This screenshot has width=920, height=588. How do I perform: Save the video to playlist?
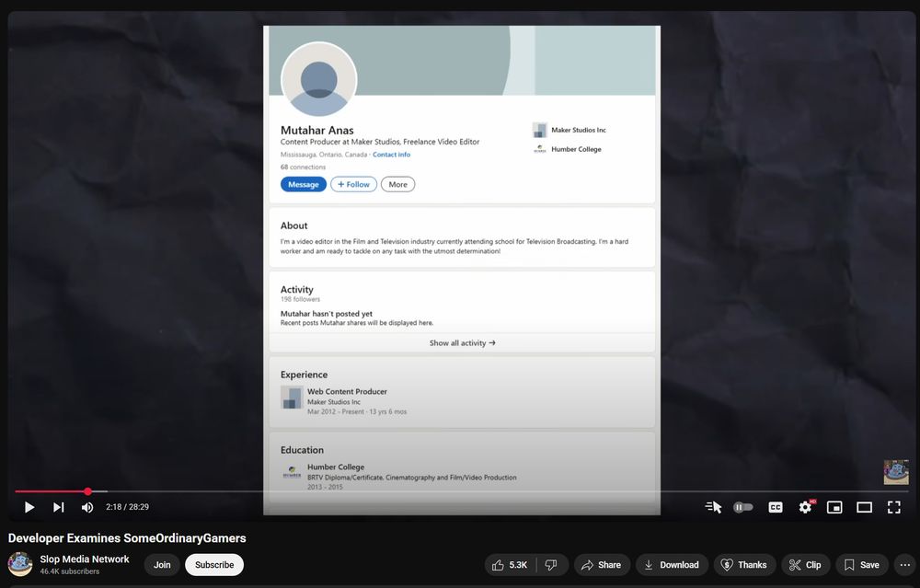click(x=862, y=564)
